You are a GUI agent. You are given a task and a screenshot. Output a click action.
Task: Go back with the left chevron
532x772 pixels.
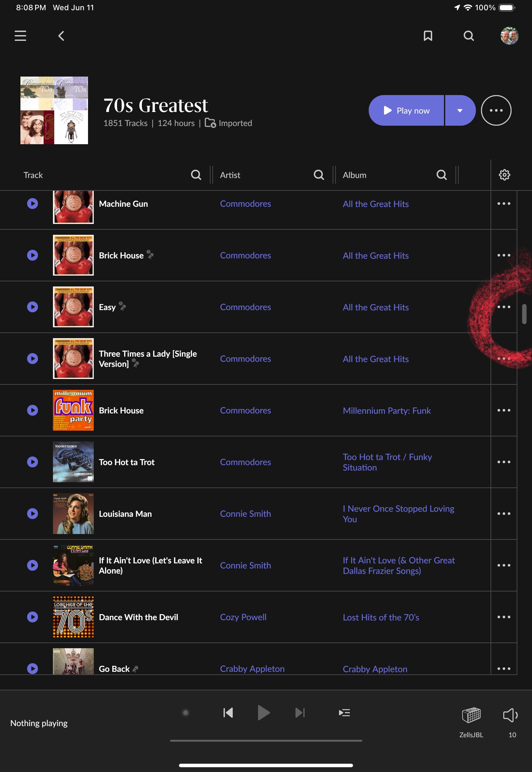[61, 36]
